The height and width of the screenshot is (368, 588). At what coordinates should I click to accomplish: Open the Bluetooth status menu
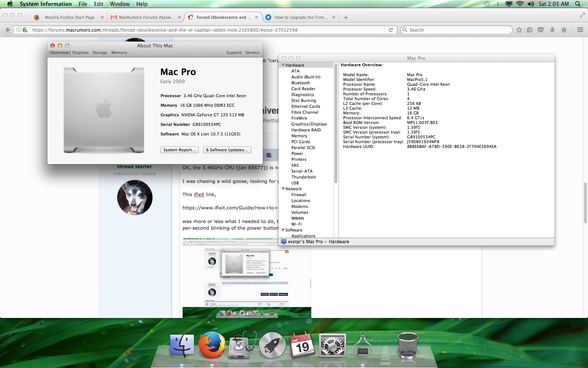[498, 4]
